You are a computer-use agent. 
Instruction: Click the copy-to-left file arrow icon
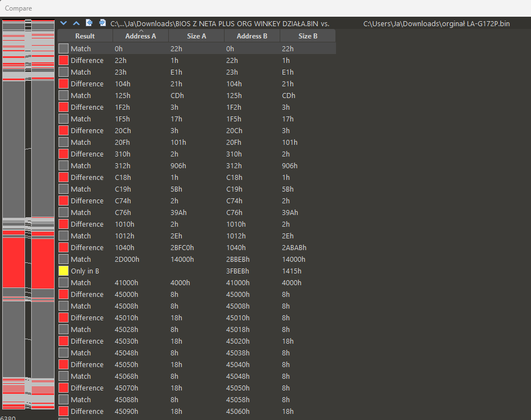pos(89,23)
